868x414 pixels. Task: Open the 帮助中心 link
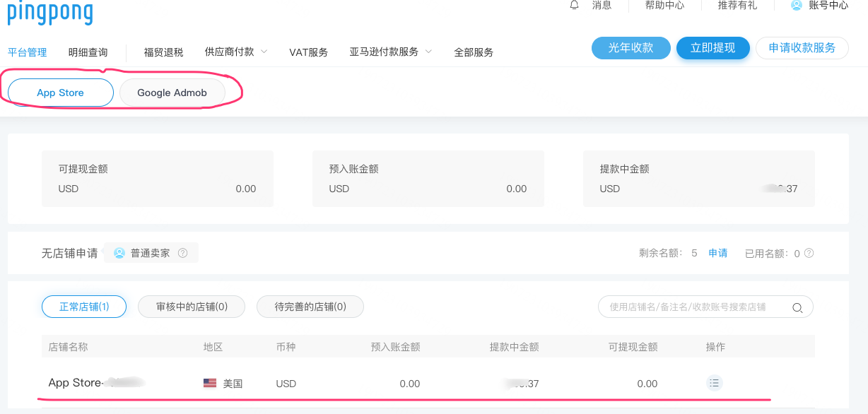pos(664,5)
